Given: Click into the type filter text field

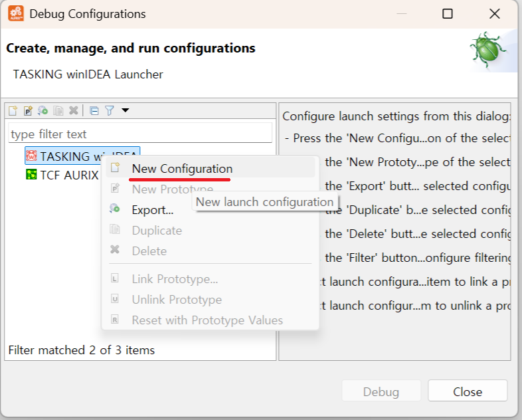Looking at the screenshot, I should click(x=140, y=134).
